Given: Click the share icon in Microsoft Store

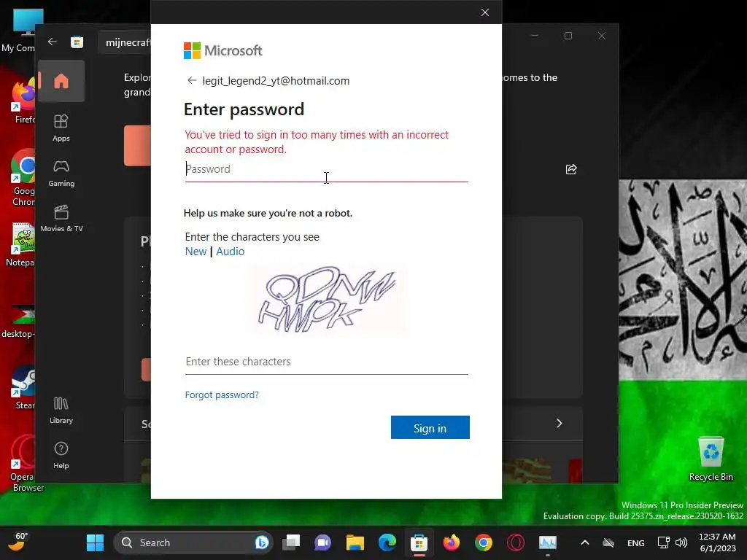Looking at the screenshot, I should (571, 169).
